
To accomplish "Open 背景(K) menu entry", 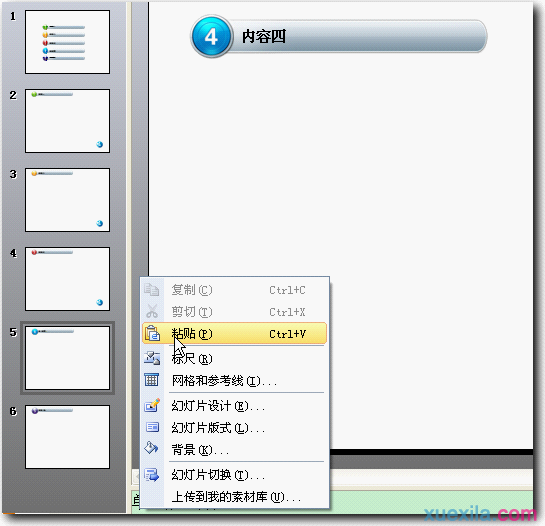I will (x=235, y=450).
